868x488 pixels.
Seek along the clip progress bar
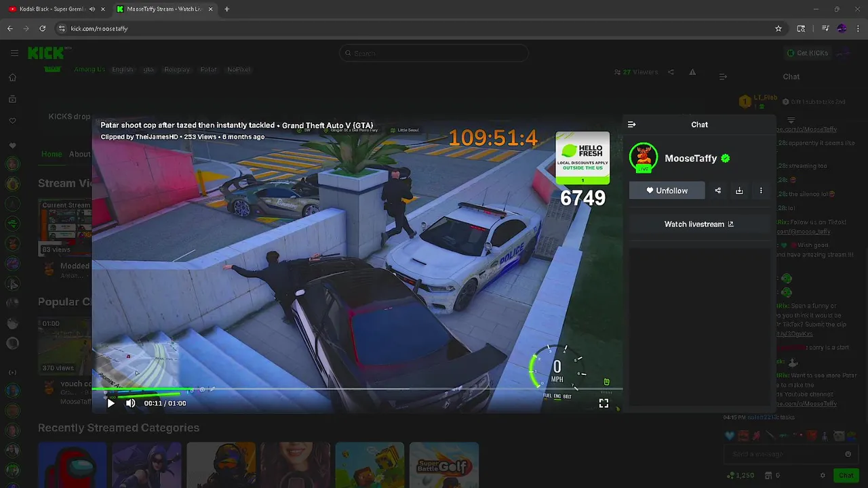pos(357,390)
